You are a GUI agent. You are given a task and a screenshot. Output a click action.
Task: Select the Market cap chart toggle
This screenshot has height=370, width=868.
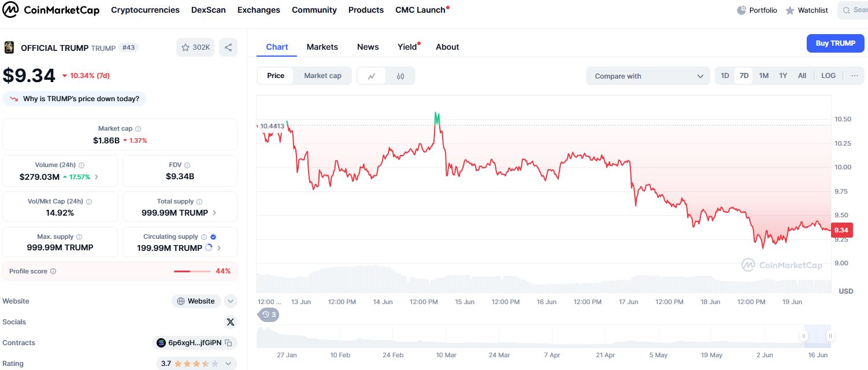pos(322,76)
